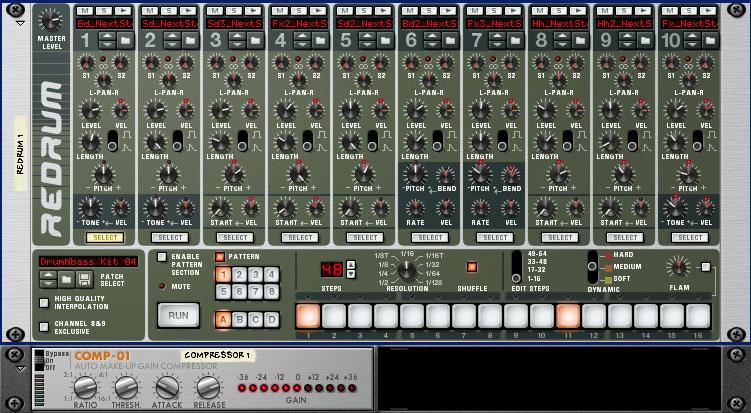Step channel 2 sample selection arrows
Viewport: 751px width, 413px height.
172,41
